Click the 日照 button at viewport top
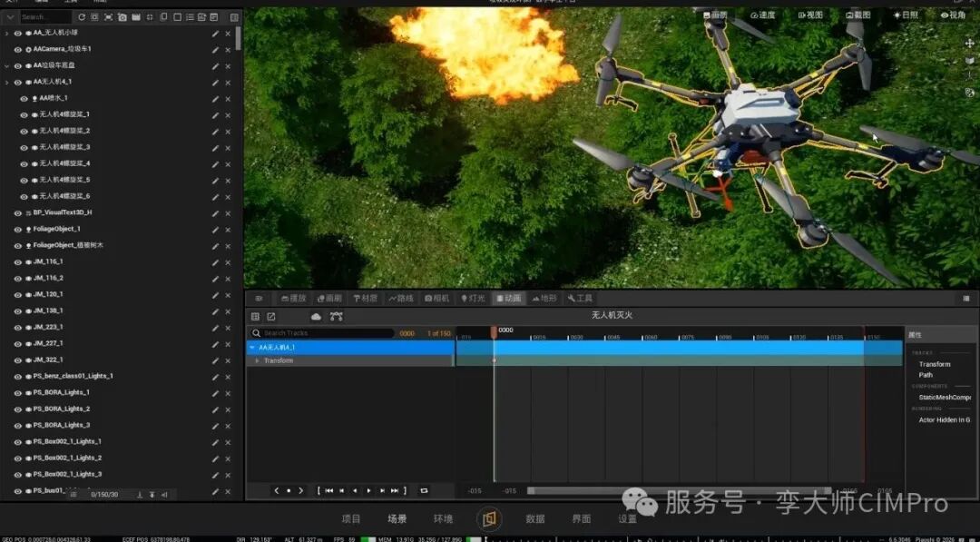 906,15
